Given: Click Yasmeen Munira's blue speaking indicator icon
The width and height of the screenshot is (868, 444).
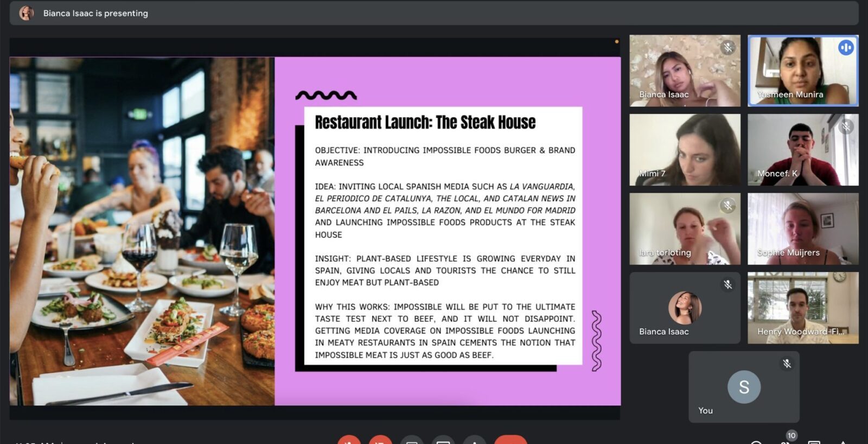Looking at the screenshot, I should (x=846, y=48).
